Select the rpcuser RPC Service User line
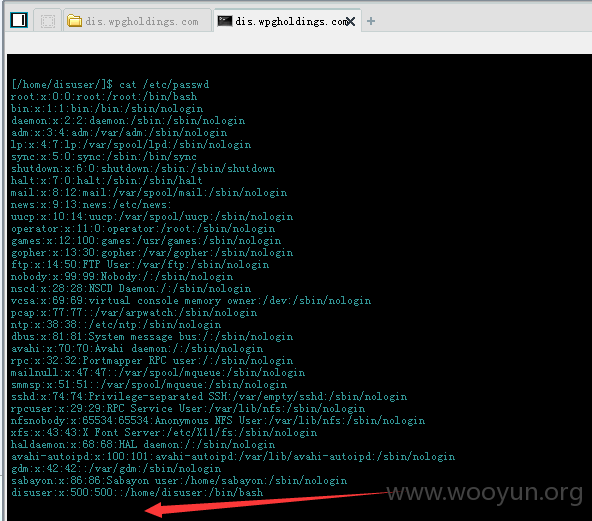The width and height of the screenshot is (592, 521). coord(188,408)
